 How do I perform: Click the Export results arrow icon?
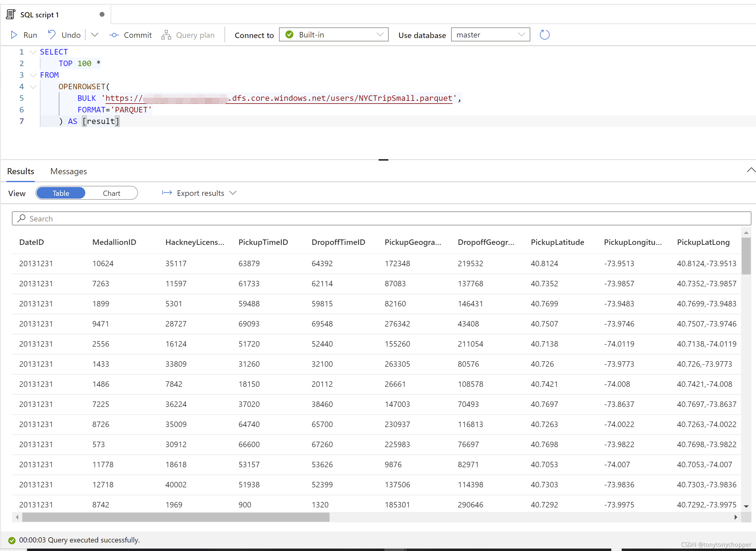click(x=167, y=193)
